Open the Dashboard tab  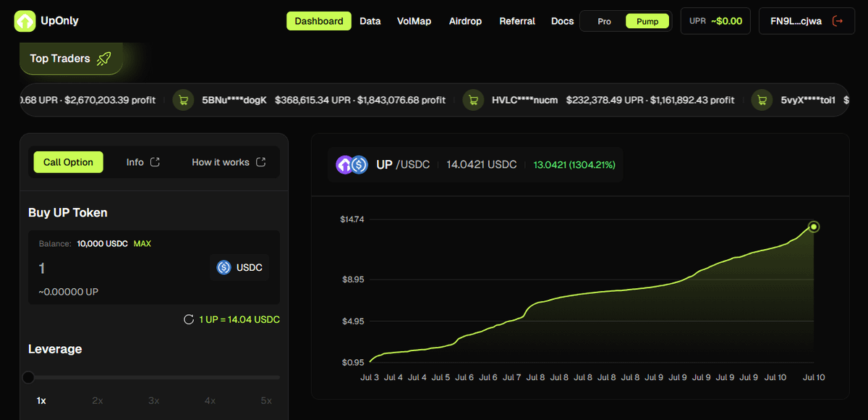click(x=319, y=21)
